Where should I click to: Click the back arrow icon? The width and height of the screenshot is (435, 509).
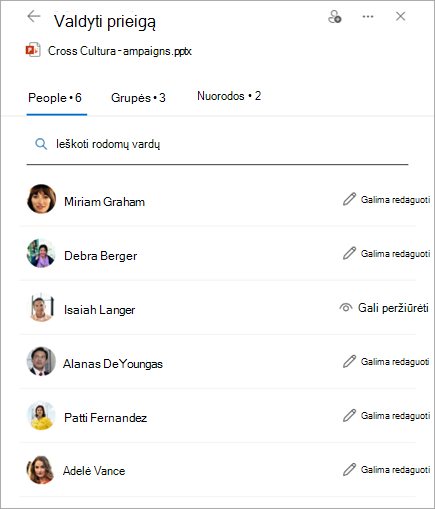(x=34, y=16)
